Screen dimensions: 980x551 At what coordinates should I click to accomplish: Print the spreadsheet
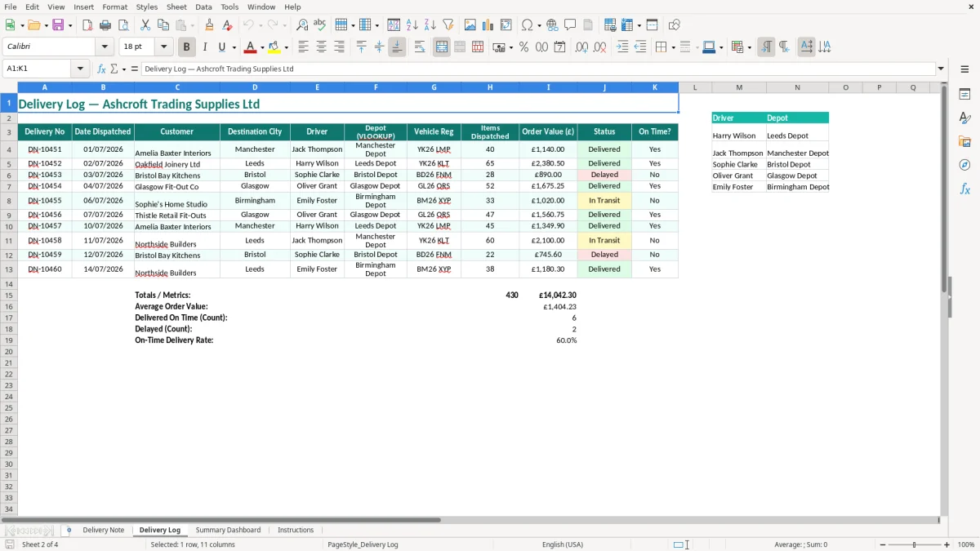[105, 25]
